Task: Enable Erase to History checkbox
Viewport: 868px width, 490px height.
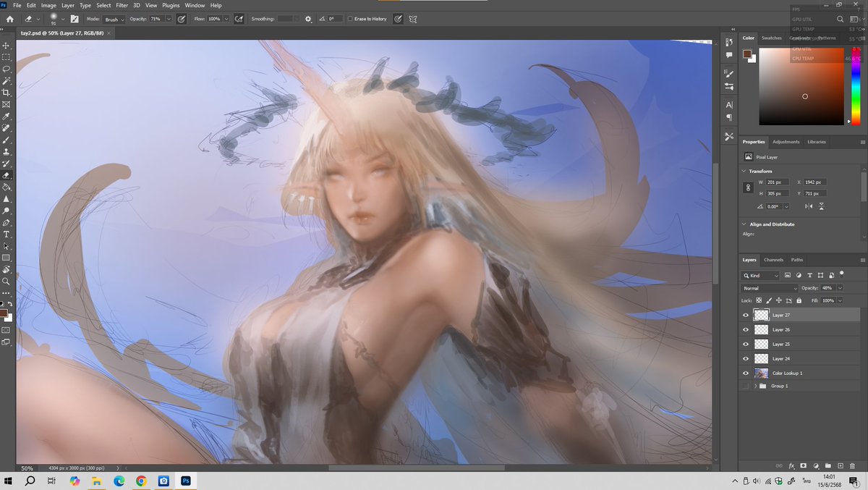Action: [350, 19]
